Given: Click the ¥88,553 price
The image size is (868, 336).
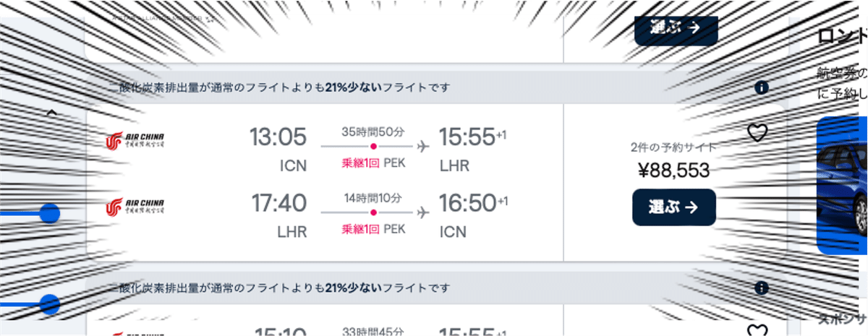Looking at the screenshot, I should point(673,170).
